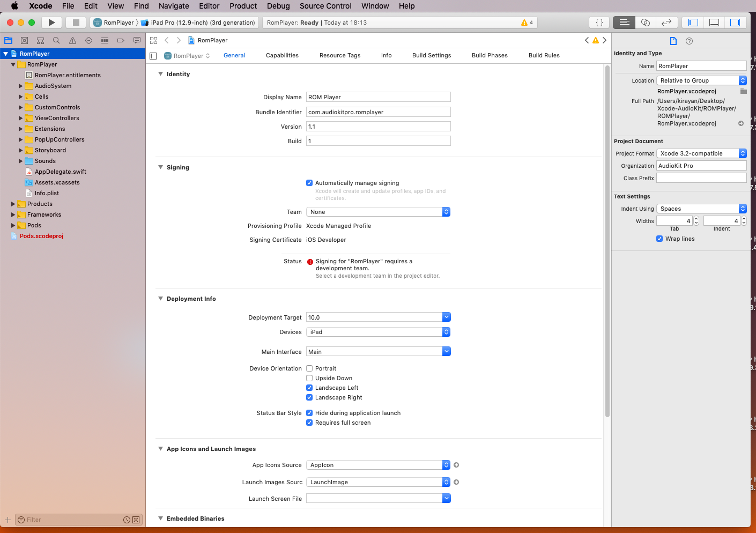
Task: Open the Apple menu
Action: [x=15, y=6]
